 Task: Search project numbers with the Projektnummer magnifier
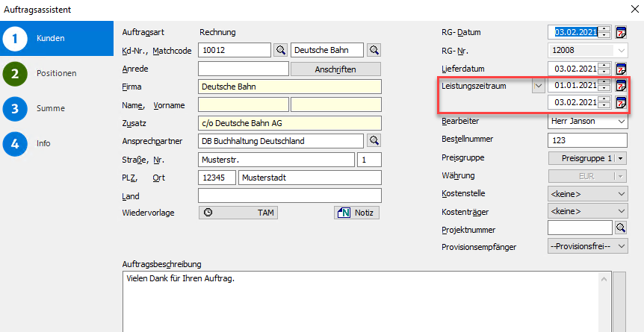[x=620, y=229]
